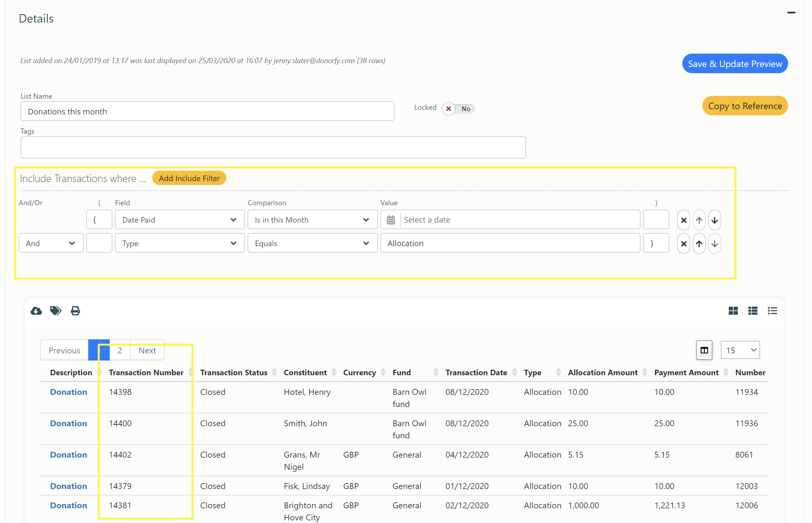Sort by Transaction Status column
812x523 pixels.
274,373
